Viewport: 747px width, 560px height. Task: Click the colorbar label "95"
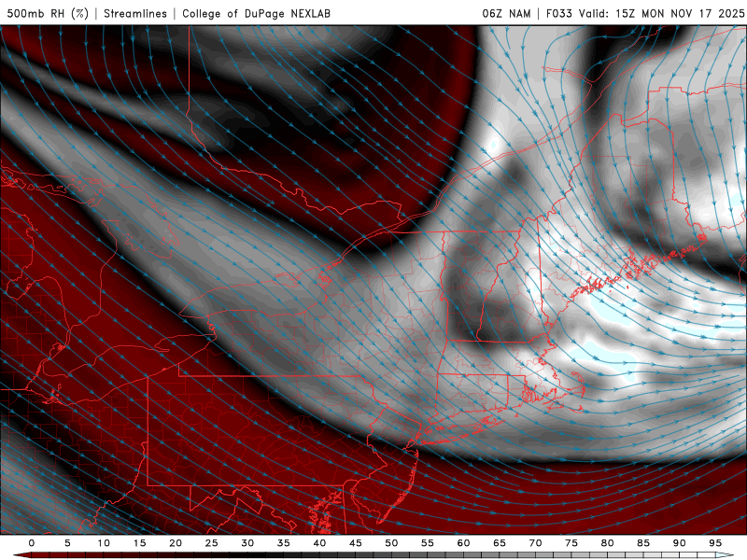pyautogui.click(x=715, y=543)
